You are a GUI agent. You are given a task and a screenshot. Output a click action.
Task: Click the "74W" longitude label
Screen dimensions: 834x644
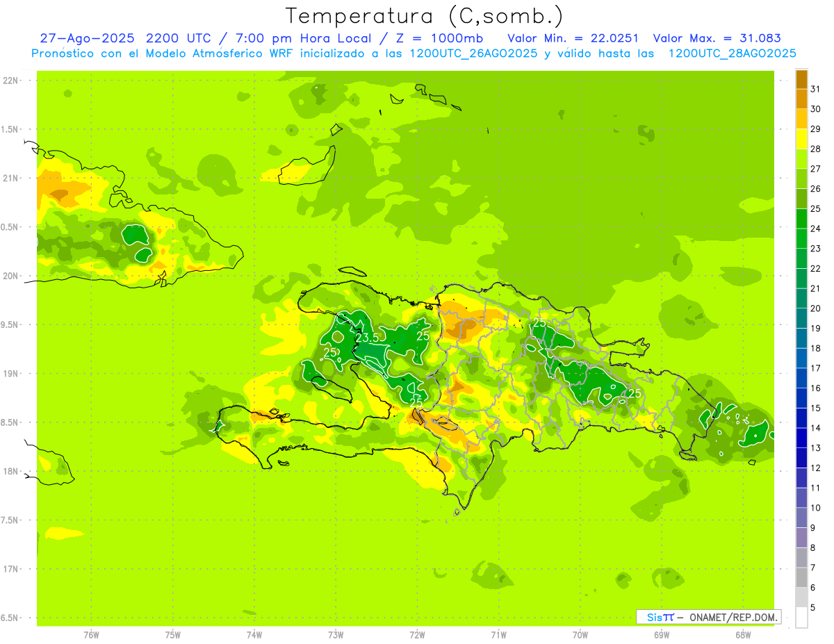(x=254, y=634)
